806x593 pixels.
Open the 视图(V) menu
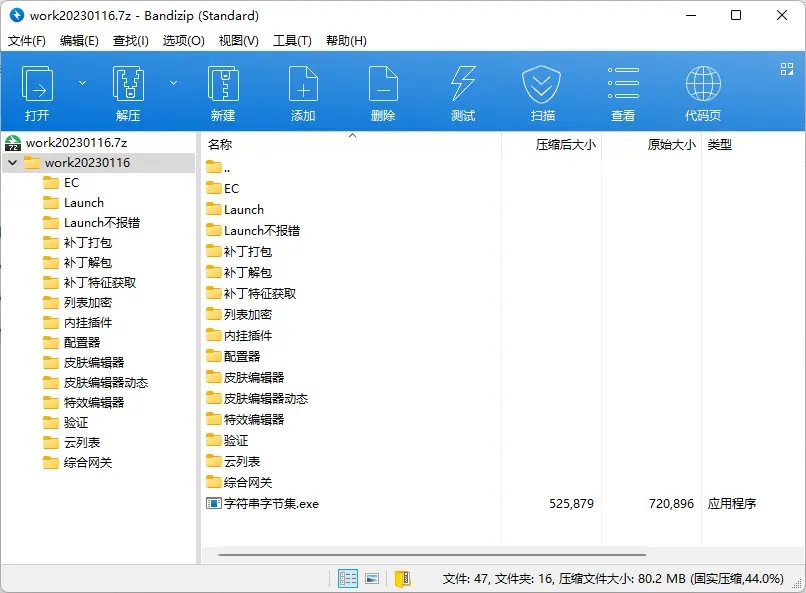(x=239, y=41)
